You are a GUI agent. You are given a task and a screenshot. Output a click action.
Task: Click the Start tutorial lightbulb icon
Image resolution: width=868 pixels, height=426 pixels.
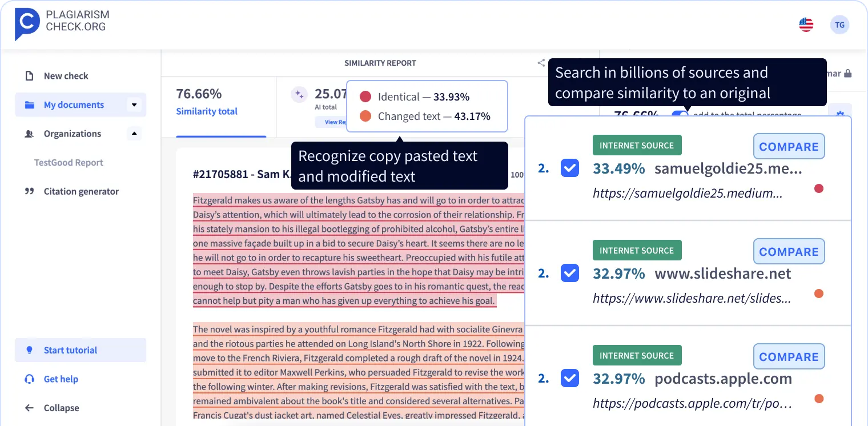[x=29, y=350]
